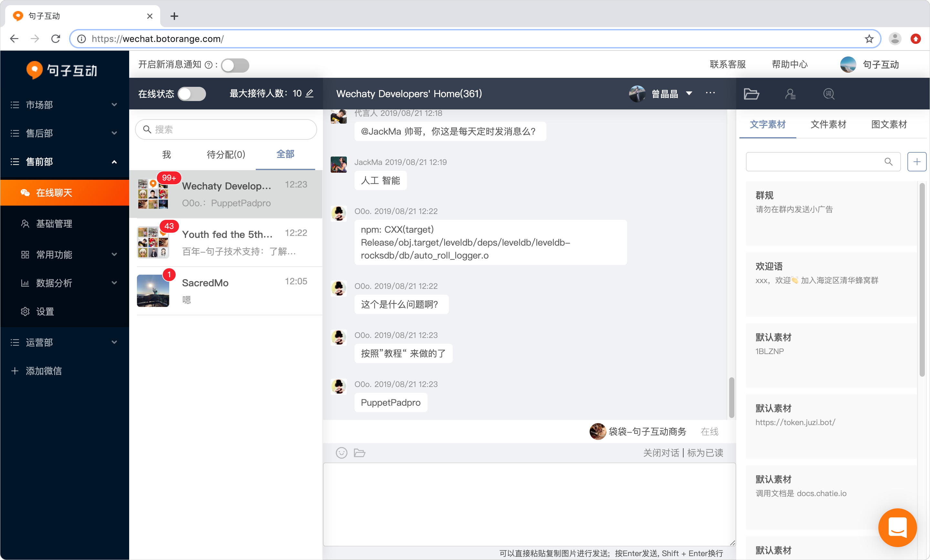The height and width of the screenshot is (560, 930).
Task: Add a new text material
Action: 917,161
